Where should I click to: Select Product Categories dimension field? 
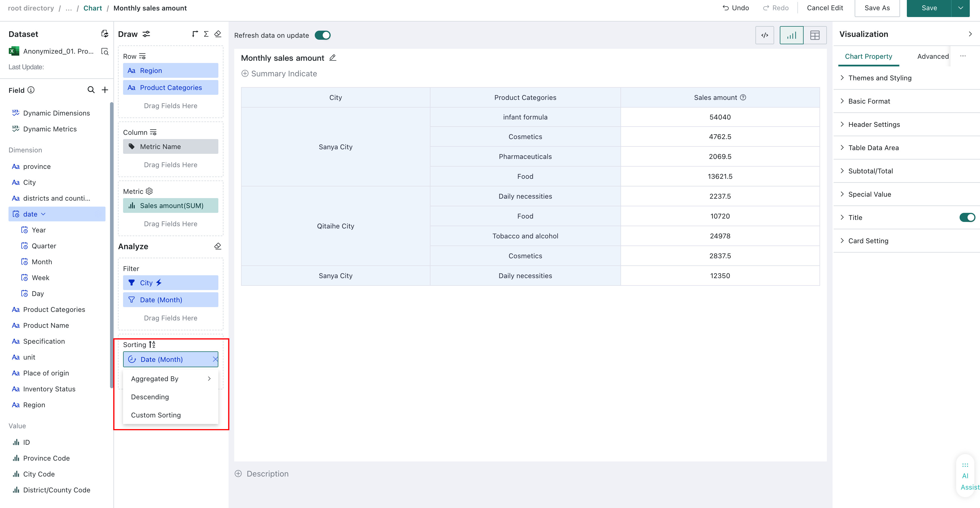click(54, 309)
